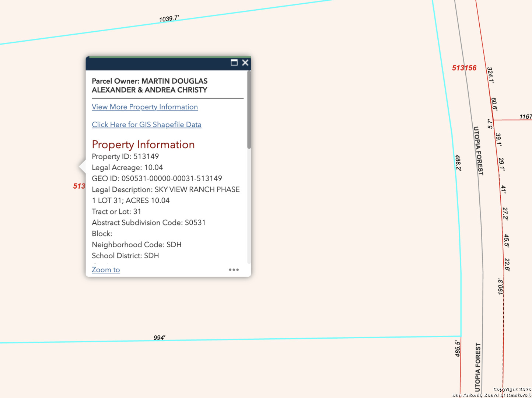The height and width of the screenshot is (398, 532).
Task: Open the popup's three-dots actions menu
Action: tap(234, 270)
